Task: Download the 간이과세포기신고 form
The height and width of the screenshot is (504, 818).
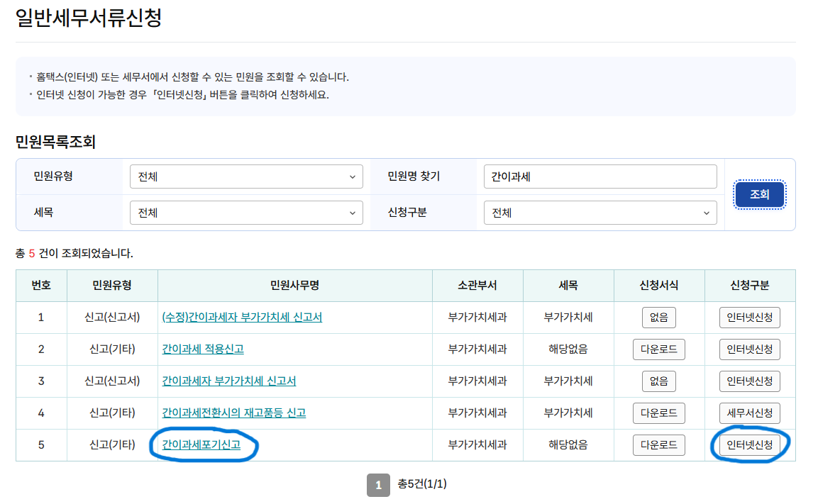Action: (658, 445)
